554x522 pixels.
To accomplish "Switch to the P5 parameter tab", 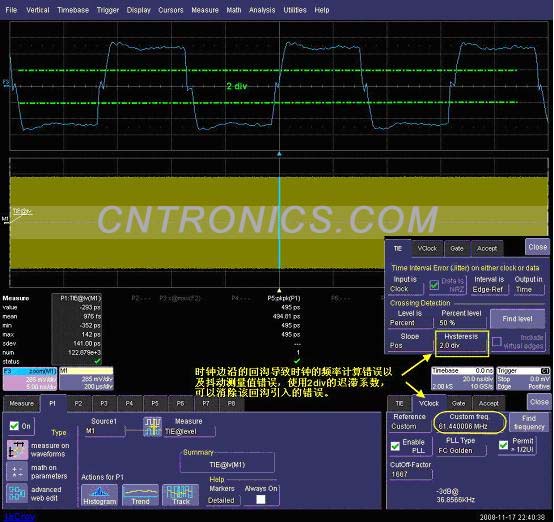I will click(155, 403).
